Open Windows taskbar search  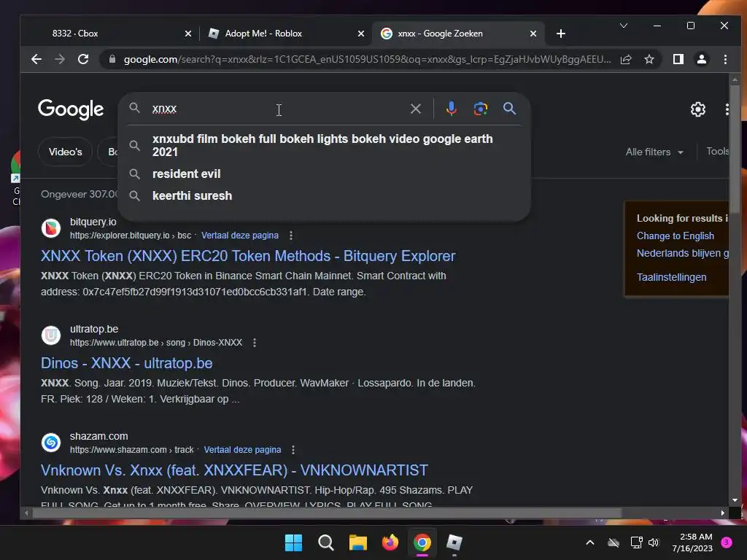click(326, 542)
